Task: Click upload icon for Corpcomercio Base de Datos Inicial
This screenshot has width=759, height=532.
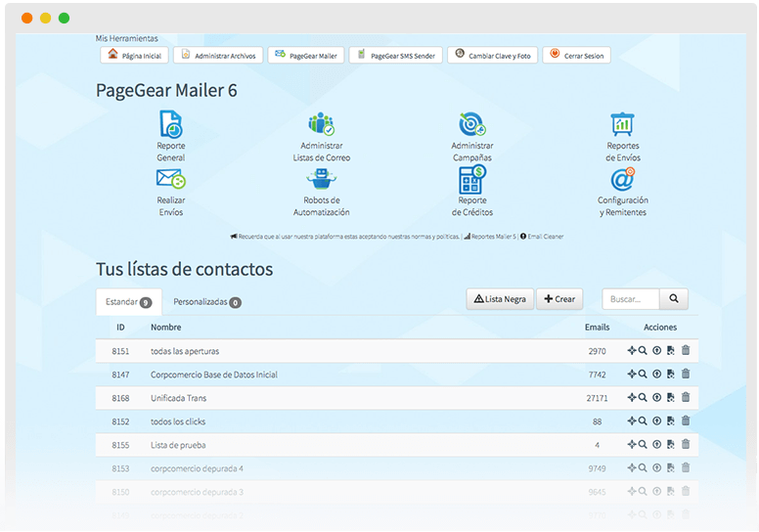Action: [657, 374]
